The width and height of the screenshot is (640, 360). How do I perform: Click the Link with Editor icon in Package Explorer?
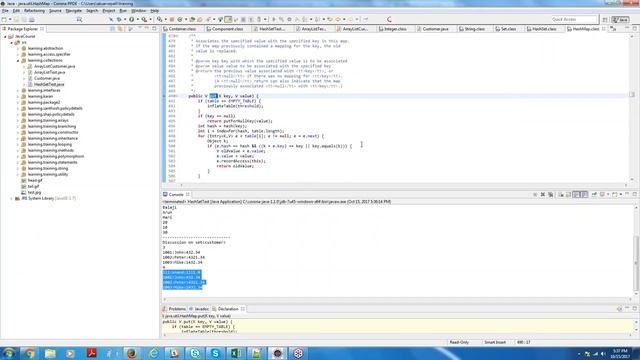pyautogui.click(x=120, y=29)
